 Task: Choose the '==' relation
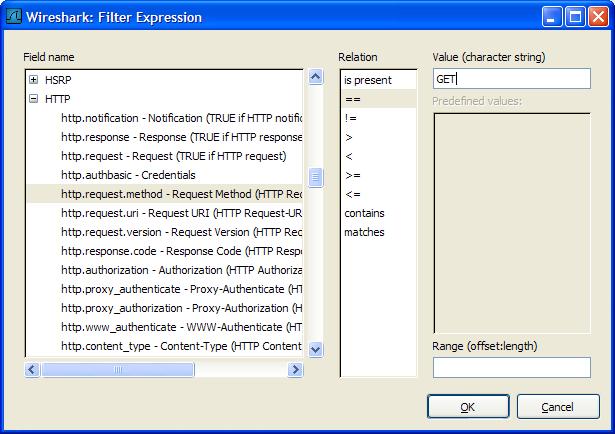378,99
